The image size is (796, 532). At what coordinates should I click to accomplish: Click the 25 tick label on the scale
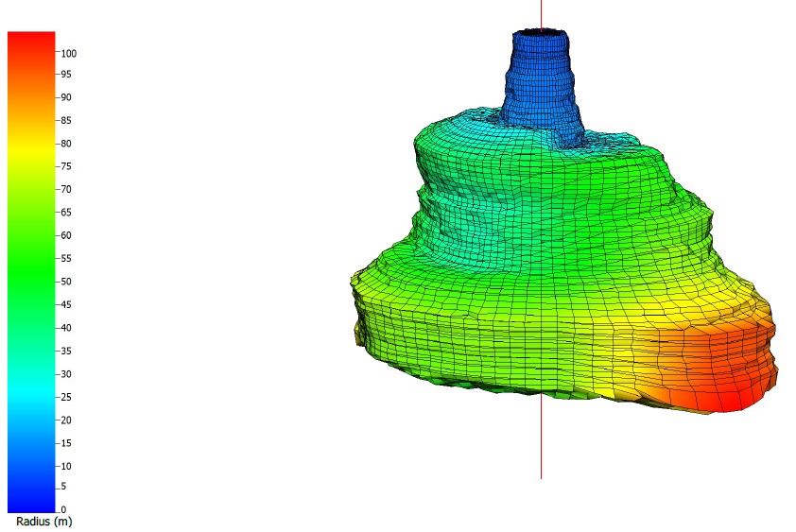click(x=66, y=397)
